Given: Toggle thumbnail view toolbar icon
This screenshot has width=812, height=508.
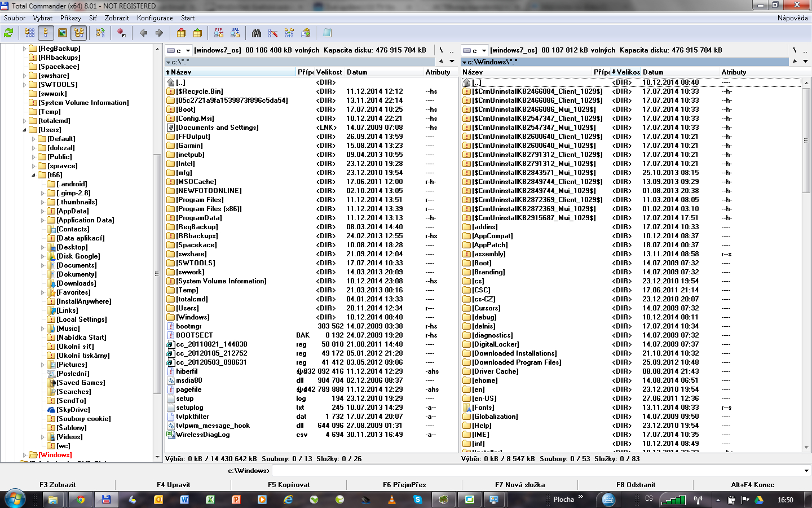Looking at the screenshot, I should click(63, 33).
